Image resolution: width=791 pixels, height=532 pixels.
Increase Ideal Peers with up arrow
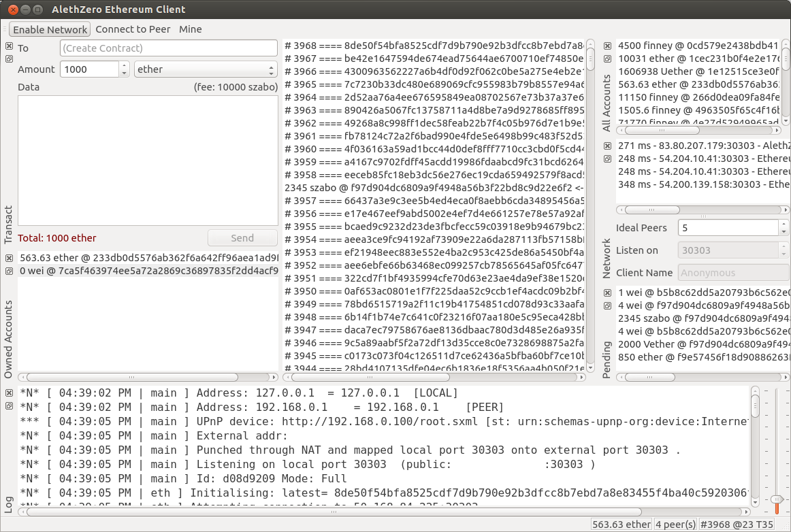pos(784,223)
